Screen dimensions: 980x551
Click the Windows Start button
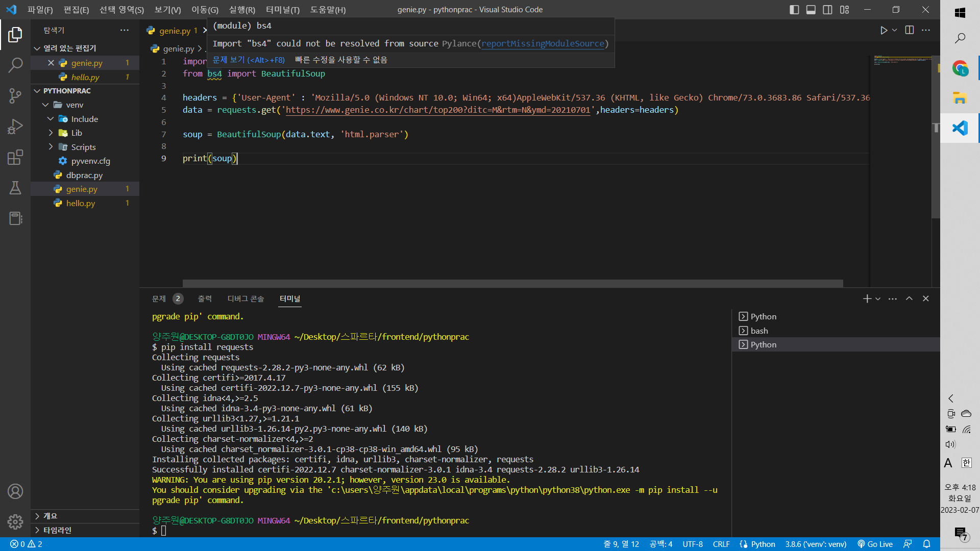click(960, 13)
